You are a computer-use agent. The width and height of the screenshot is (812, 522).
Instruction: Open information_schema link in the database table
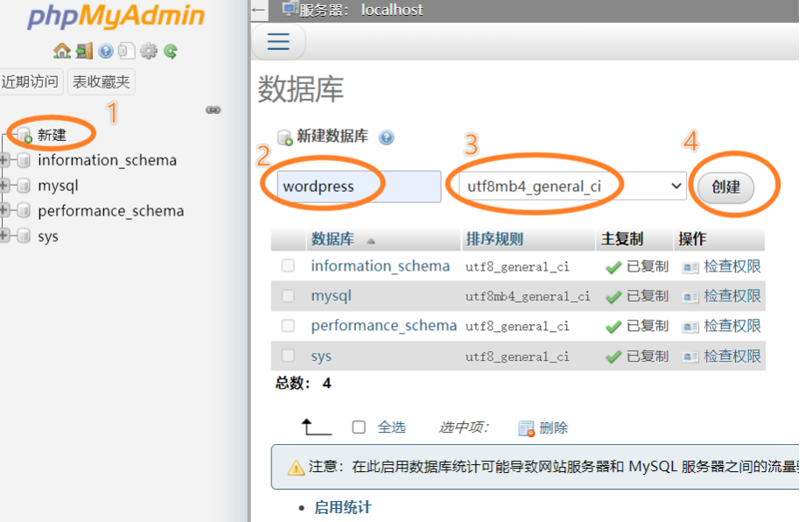click(x=380, y=266)
